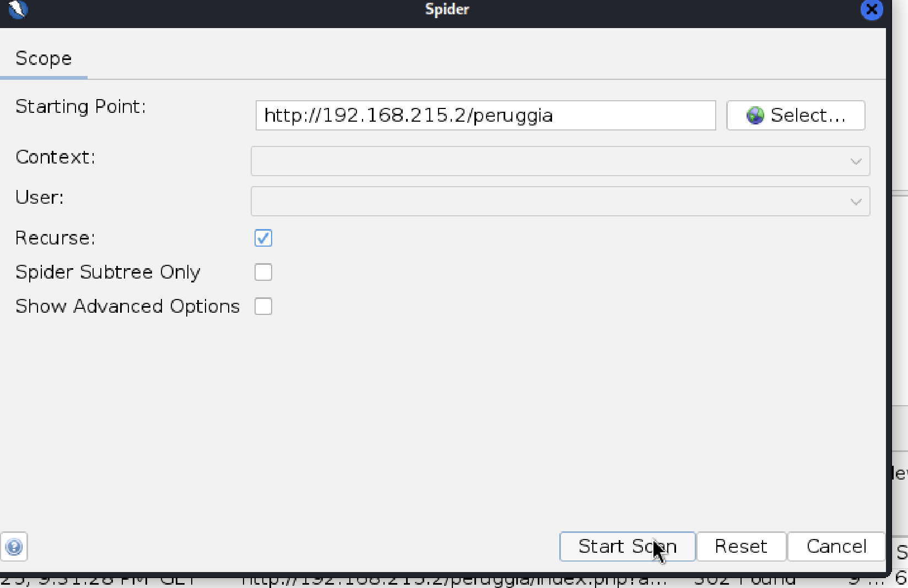This screenshot has height=588, width=908.
Task: Open the help icon at bottom left
Action: pyautogui.click(x=14, y=547)
